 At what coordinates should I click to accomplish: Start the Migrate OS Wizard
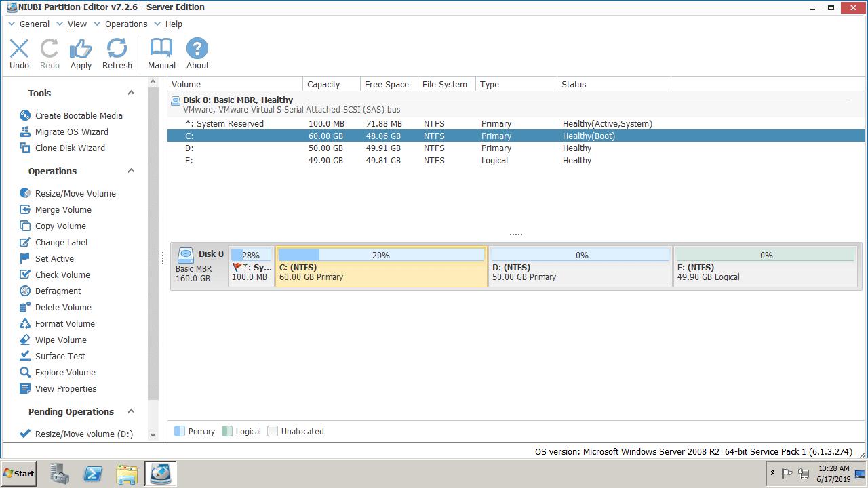tap(71, 132)
